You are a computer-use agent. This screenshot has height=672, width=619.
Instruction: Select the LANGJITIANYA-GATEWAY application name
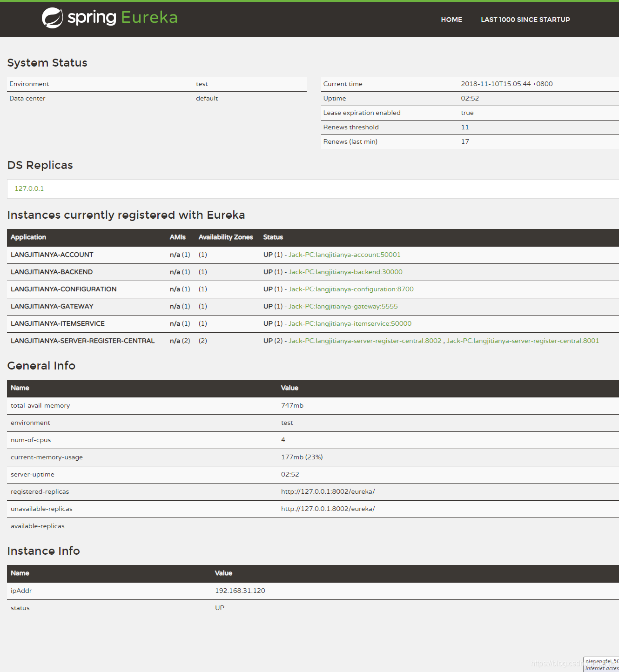(52, 306)
